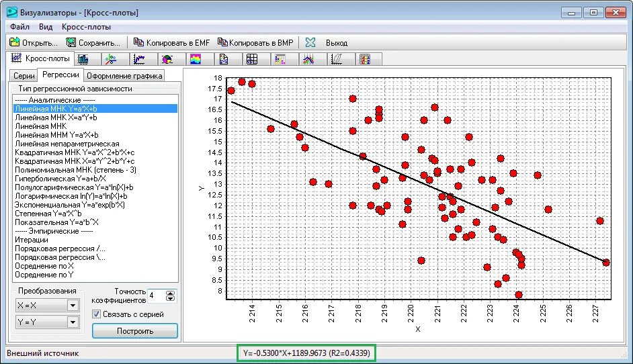
Task: Open the rainbow color map tab
Action: [196, 59]
